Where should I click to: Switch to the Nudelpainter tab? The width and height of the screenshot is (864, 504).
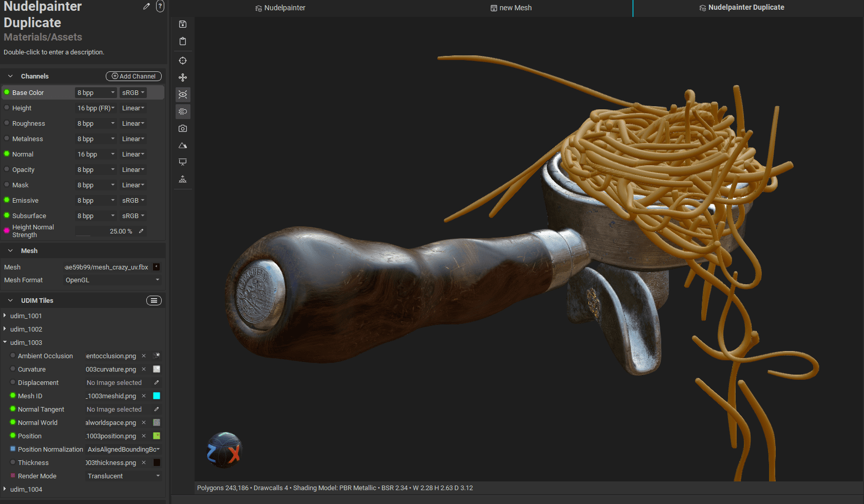point(280,8)
